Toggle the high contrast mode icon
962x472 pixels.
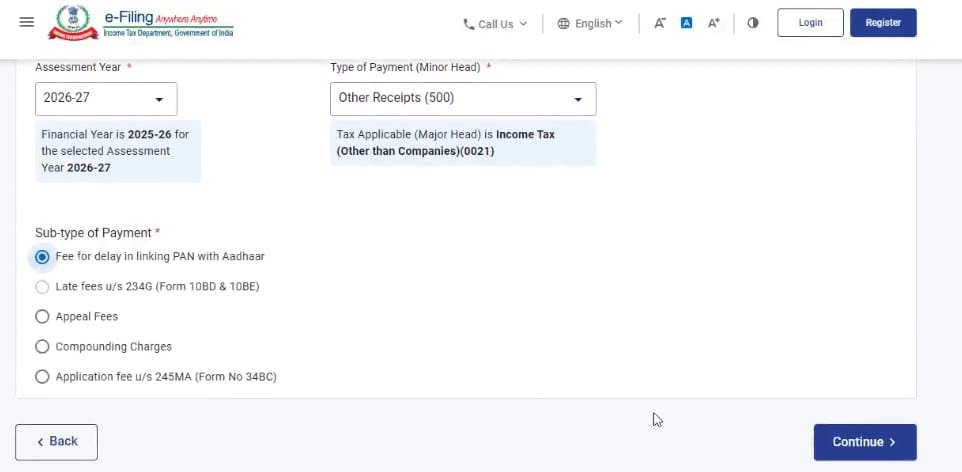[753, 23]
